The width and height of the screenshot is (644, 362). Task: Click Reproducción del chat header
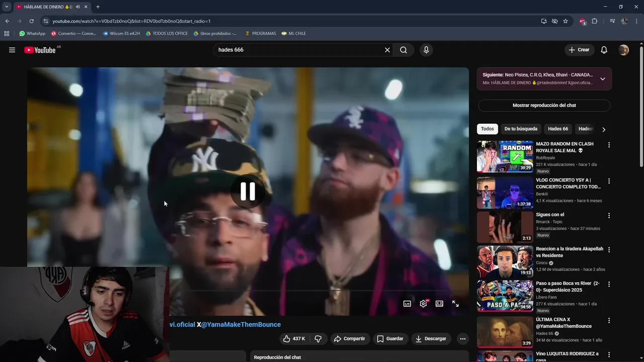point(277,357)
